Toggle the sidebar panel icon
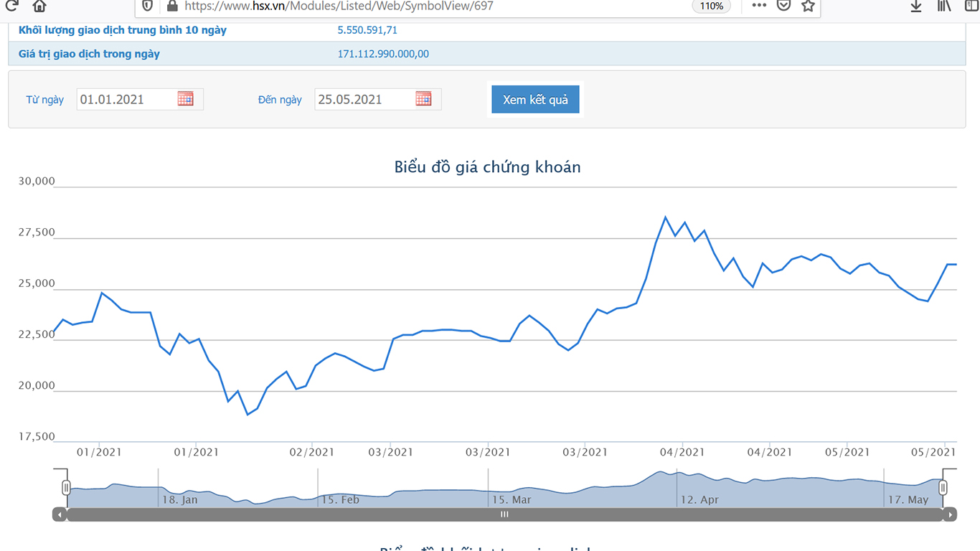The width and height of the screenshot is (980, 551). point(972,6)
